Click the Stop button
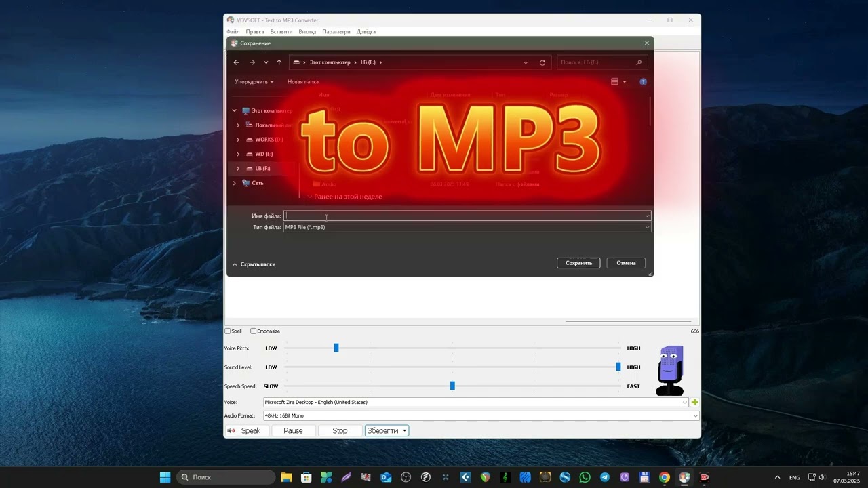This screenshot has height=488, width=868. (x=340, y=431)
